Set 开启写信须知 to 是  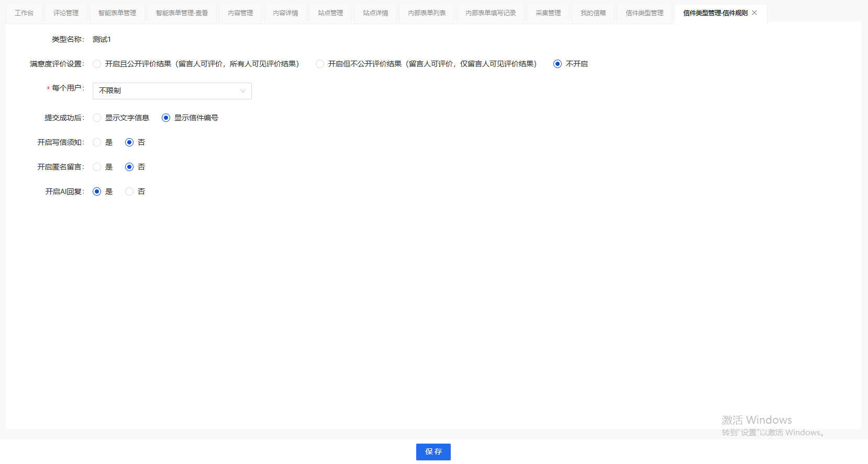coord(97,142)
